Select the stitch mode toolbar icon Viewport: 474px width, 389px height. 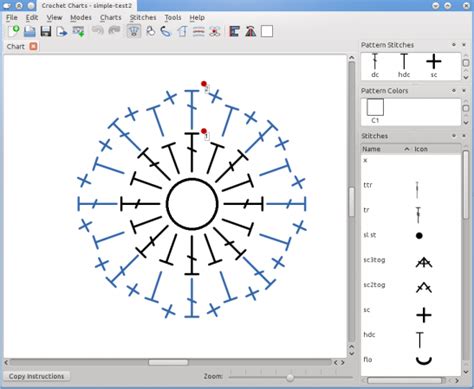[x=134, y=31]
